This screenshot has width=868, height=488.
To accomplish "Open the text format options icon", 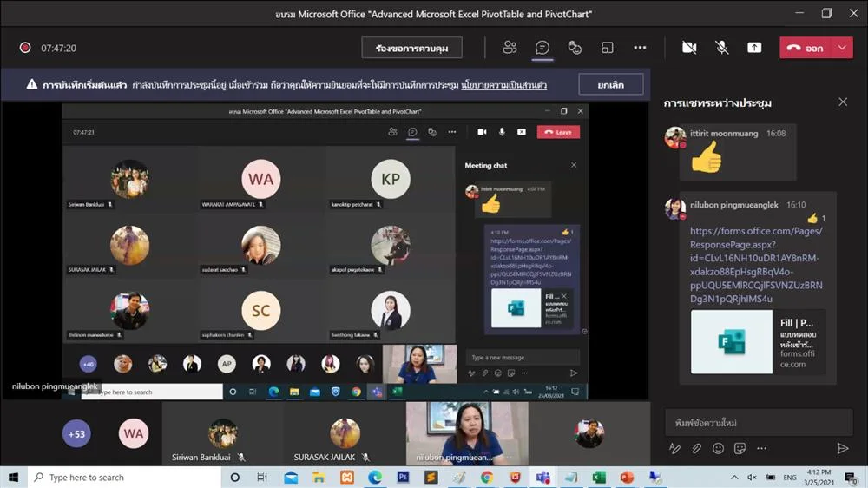I will 674,448.
